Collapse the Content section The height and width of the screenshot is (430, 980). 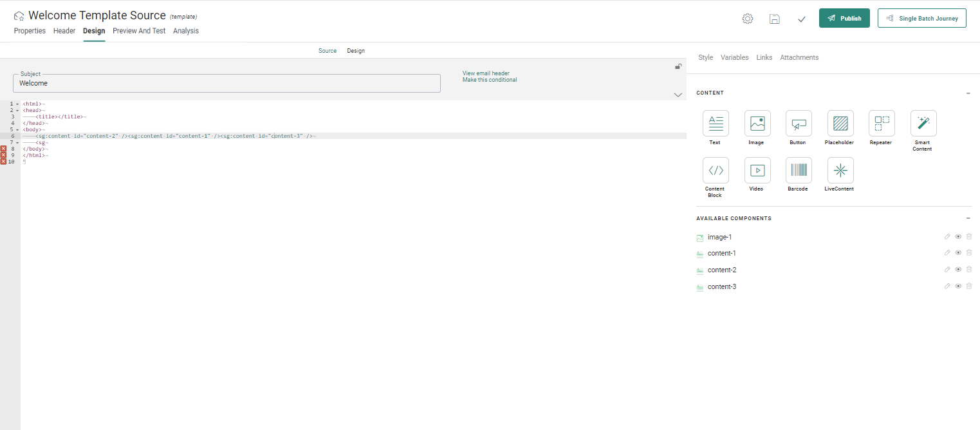tap(968, 93)
